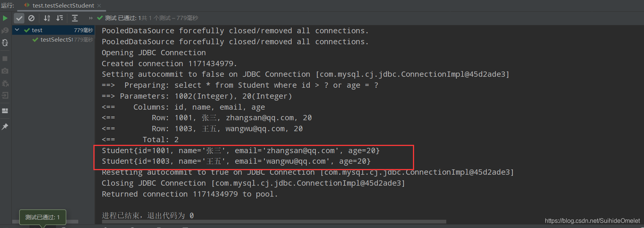
Task: Click the expand all tests icon
Action: pos(75,18)
